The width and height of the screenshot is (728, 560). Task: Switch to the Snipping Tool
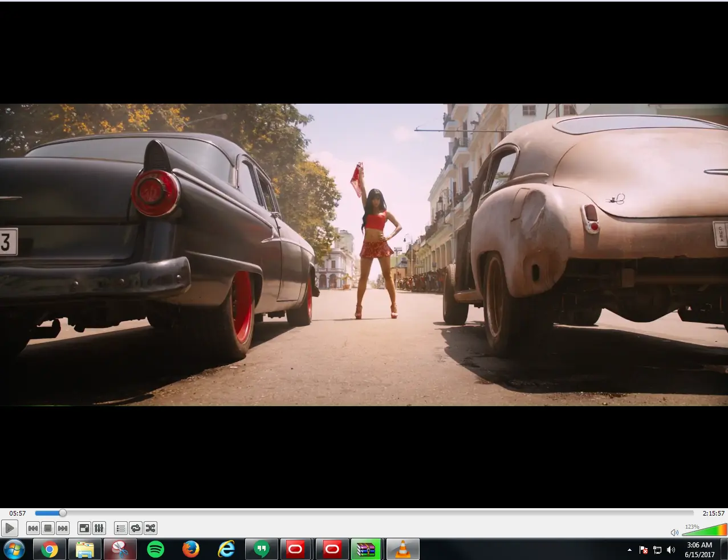(x=120, y=549)
